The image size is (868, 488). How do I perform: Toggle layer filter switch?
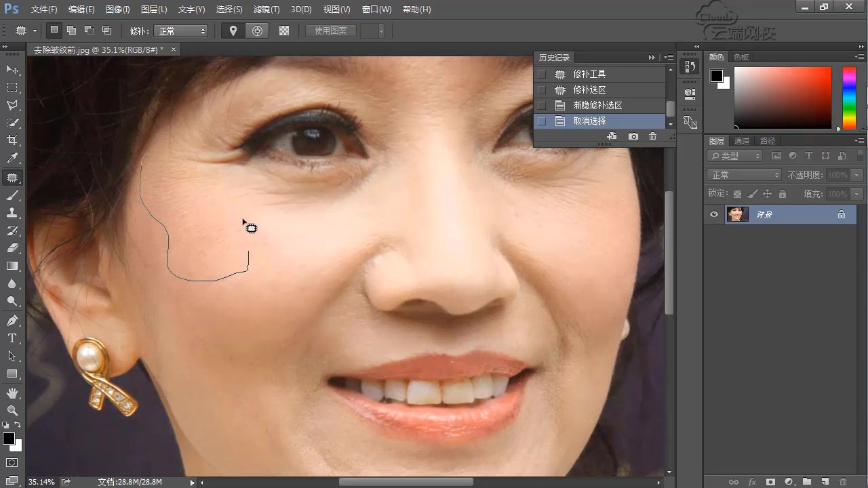[x=859, y=156]
